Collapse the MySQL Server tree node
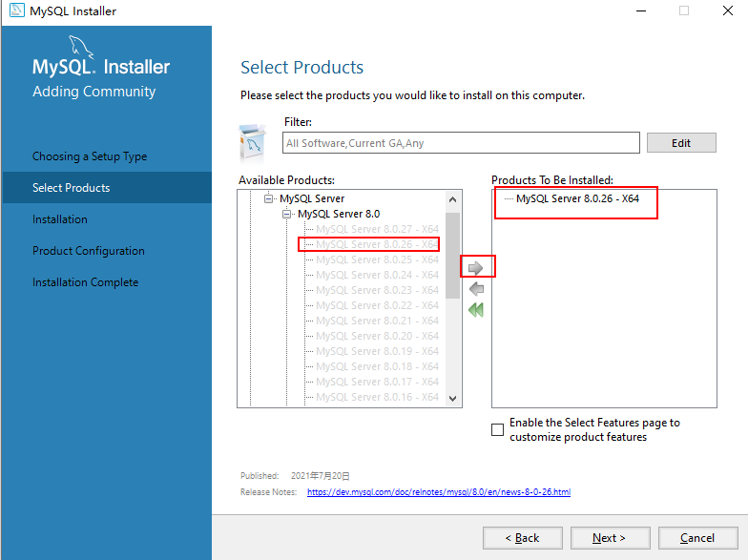This screenshot has width=748, height=560. click(x=269, y=198)
